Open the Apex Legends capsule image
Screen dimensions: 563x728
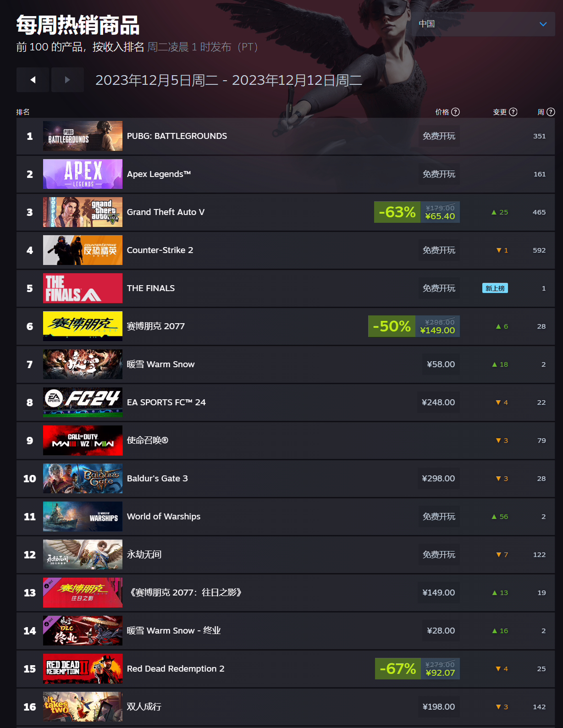[83, 174]
